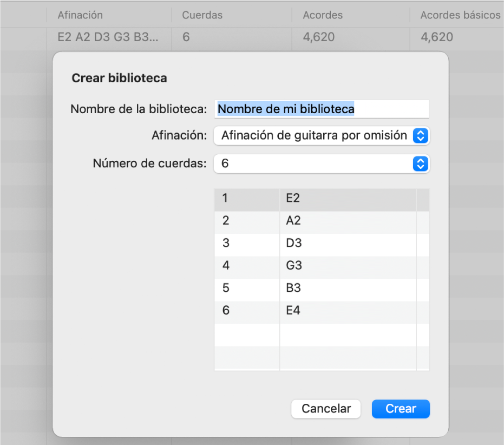Click the Acordes básicos column header
This screenshot has height=445, width=504.
pyautogui.click(x=460, y=15)
